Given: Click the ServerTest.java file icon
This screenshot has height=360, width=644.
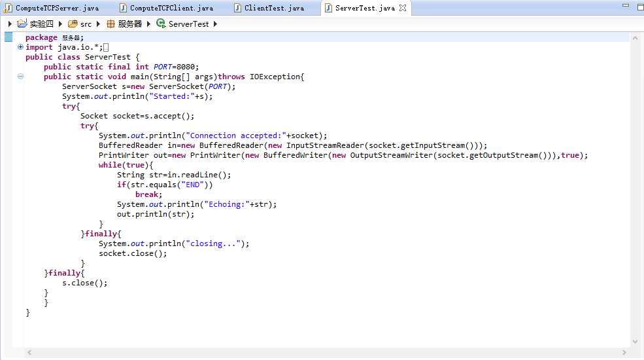Looking at the screenshot, I should 328,8.
